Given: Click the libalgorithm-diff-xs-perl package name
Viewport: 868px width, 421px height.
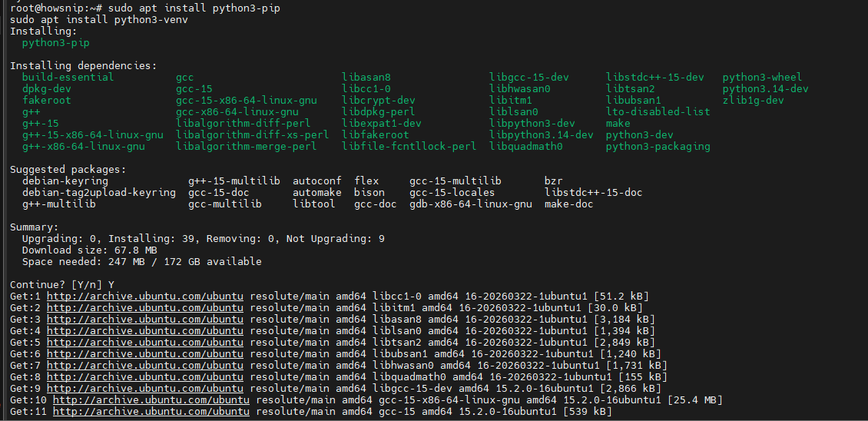Looking at the screenshot, I should click(x=253, y=135).
